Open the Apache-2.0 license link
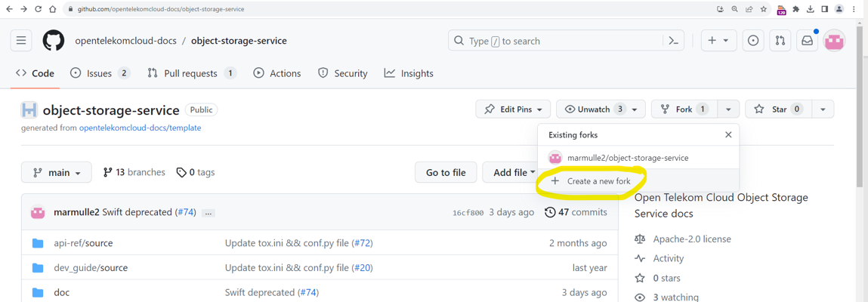The image size is (868, 302). (x=692, y=239)
